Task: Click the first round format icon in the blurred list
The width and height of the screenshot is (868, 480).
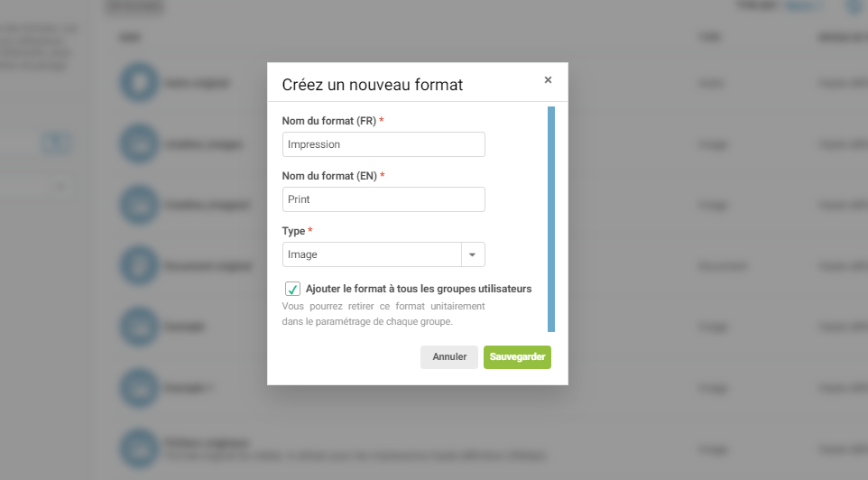Action: click(x=139, y=83)
